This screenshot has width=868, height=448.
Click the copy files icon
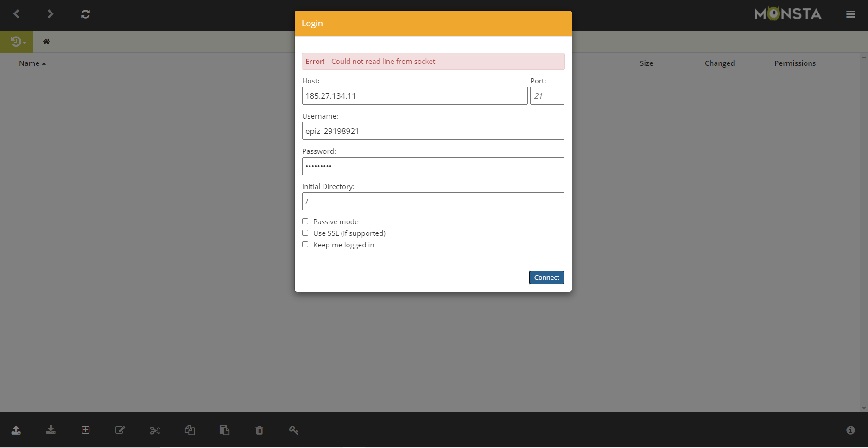(190, 430)
